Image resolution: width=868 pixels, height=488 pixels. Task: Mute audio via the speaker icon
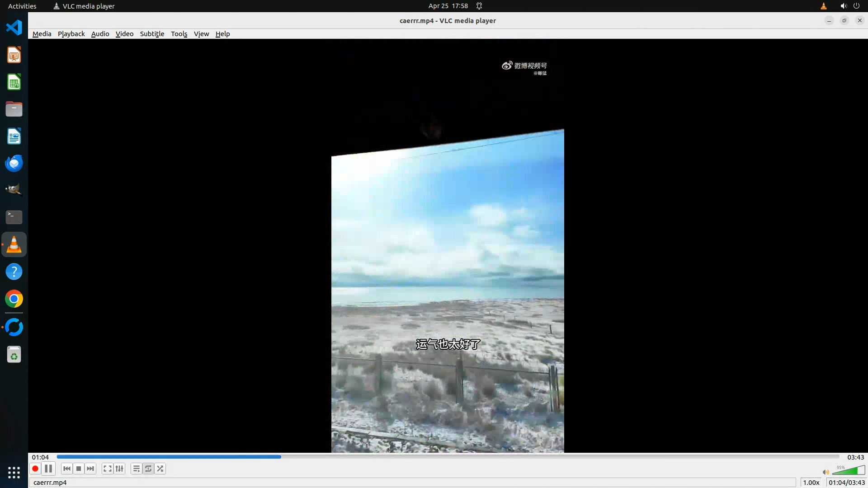826,472
